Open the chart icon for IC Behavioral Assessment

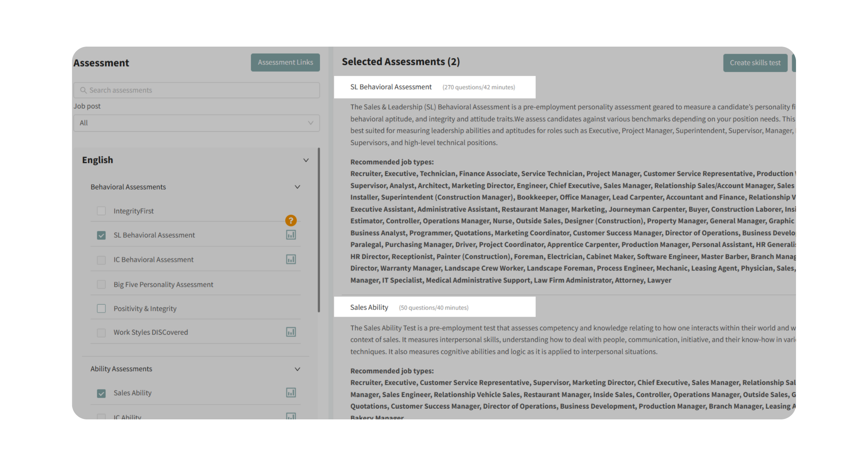click(291, 259)
